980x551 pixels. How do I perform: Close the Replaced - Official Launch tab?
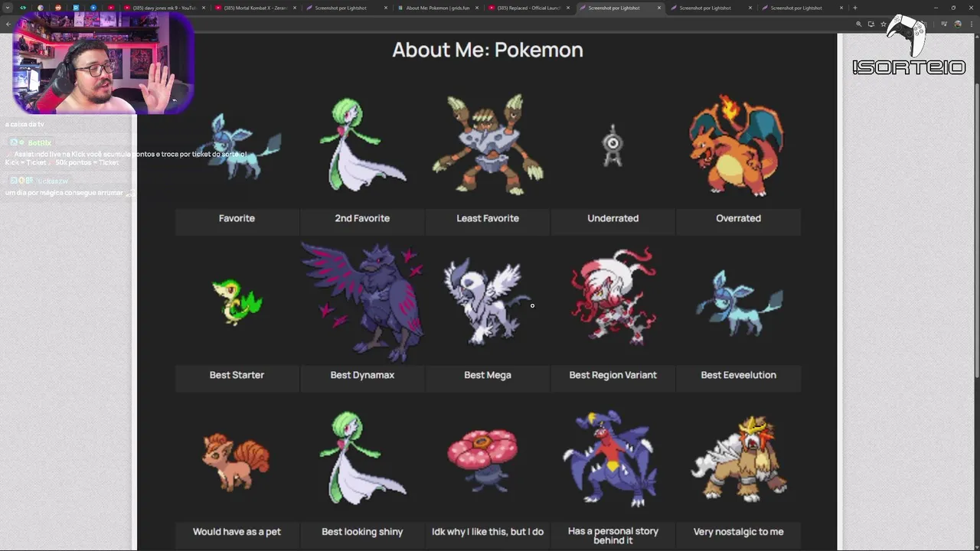[568, 8]
